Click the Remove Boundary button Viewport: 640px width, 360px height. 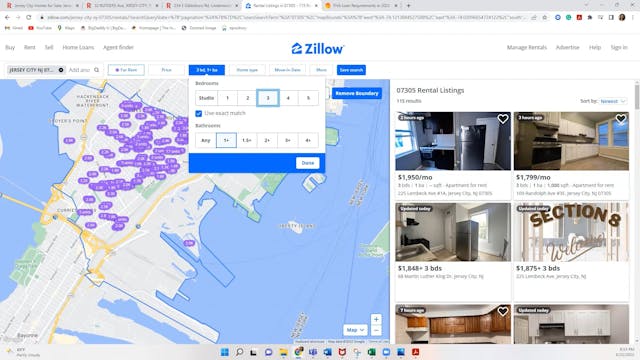(x=357, y=93)
